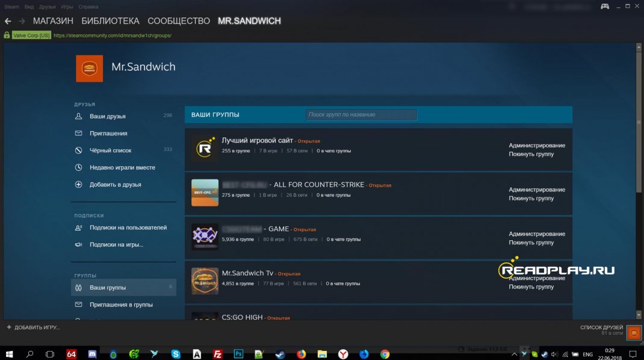This screenshot has width=644, height=360.
Task: Click envelope icon beside Приглашения в группы
Action: coord(78,305)
